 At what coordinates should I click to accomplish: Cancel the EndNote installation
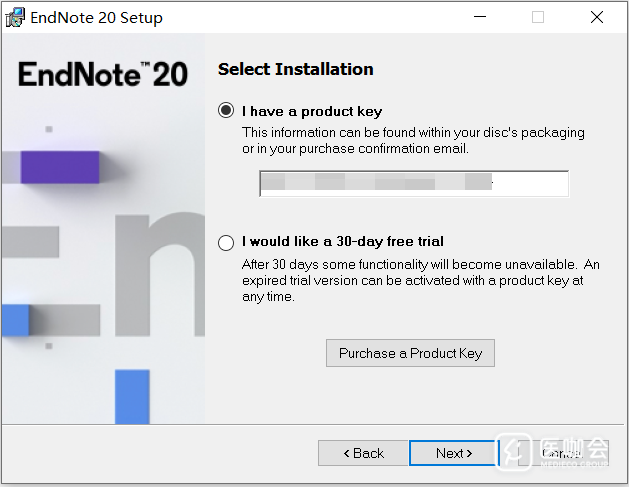pyautogui.click(x=560, y=453)
